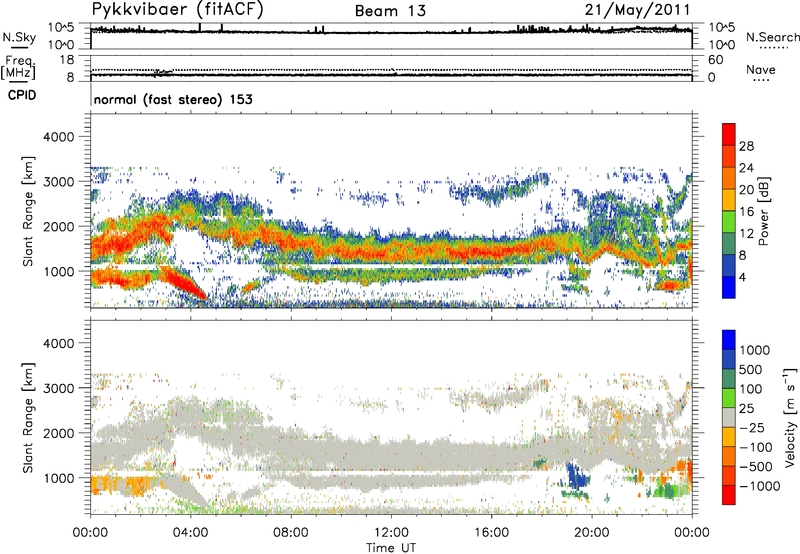This screenshot has width=800, height=554.
Task: Click the '16:00' time tick label
Action: [x=492, y=533]
